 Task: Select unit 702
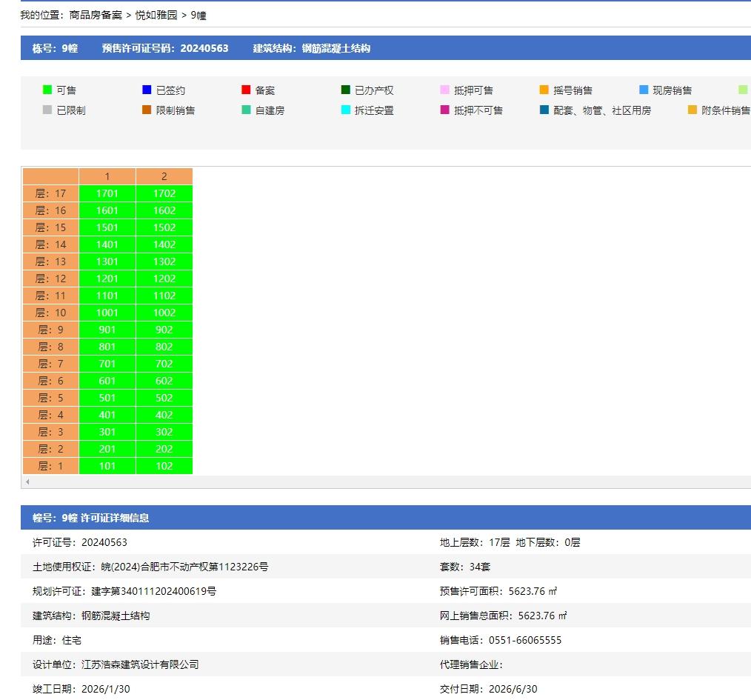pos(164,364)
